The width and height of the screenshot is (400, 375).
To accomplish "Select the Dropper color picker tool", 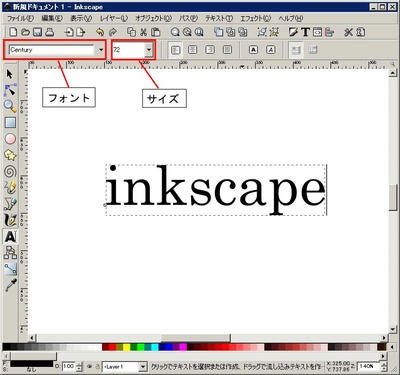I will click(x=10, y=285).
